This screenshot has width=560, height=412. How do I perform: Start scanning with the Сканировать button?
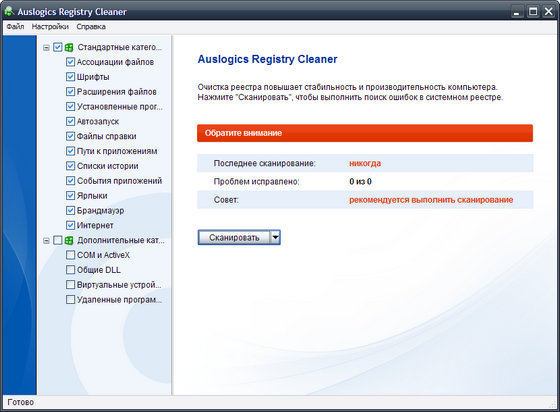(x=234, y=237)
